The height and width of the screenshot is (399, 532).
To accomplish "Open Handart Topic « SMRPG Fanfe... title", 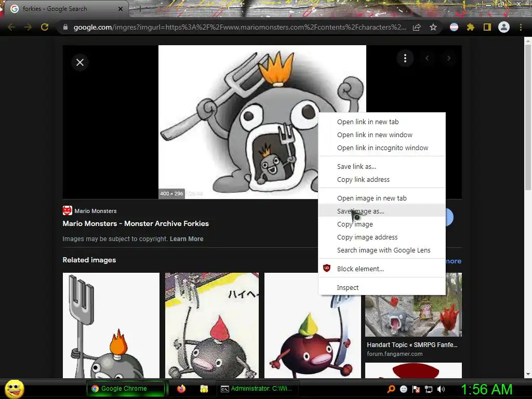I will click(x=412, y=345).
